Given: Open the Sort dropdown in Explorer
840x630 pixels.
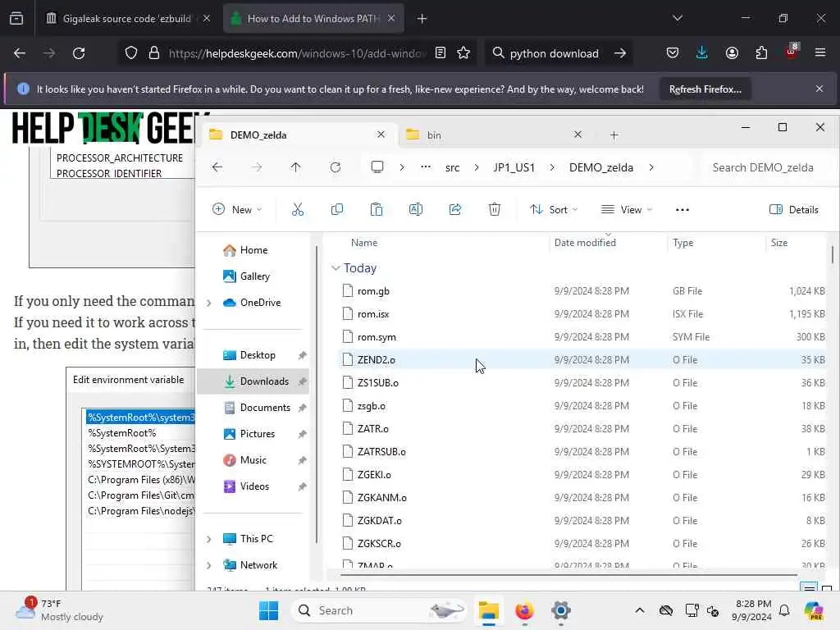Looking at the screenshot, I should point(554,209).
